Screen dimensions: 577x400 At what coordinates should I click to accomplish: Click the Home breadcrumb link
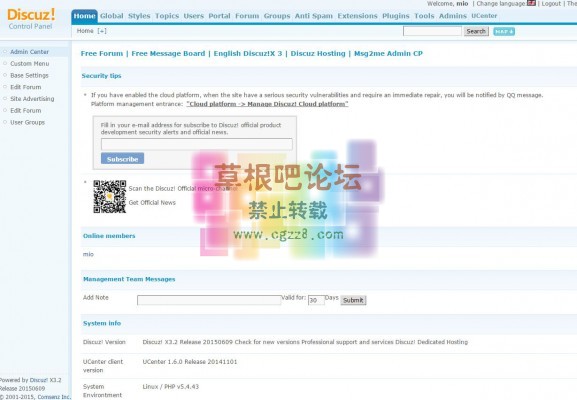pos(85,31)
